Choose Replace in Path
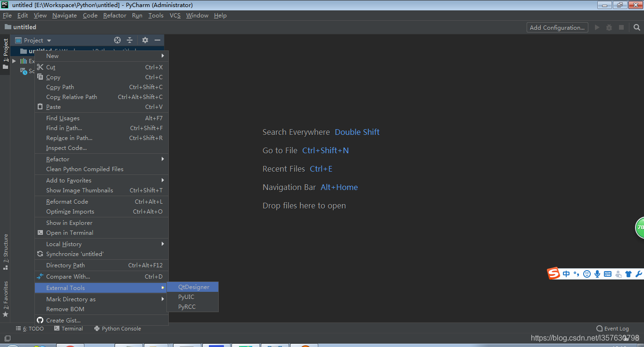644x347 pixels. [101, 138]
